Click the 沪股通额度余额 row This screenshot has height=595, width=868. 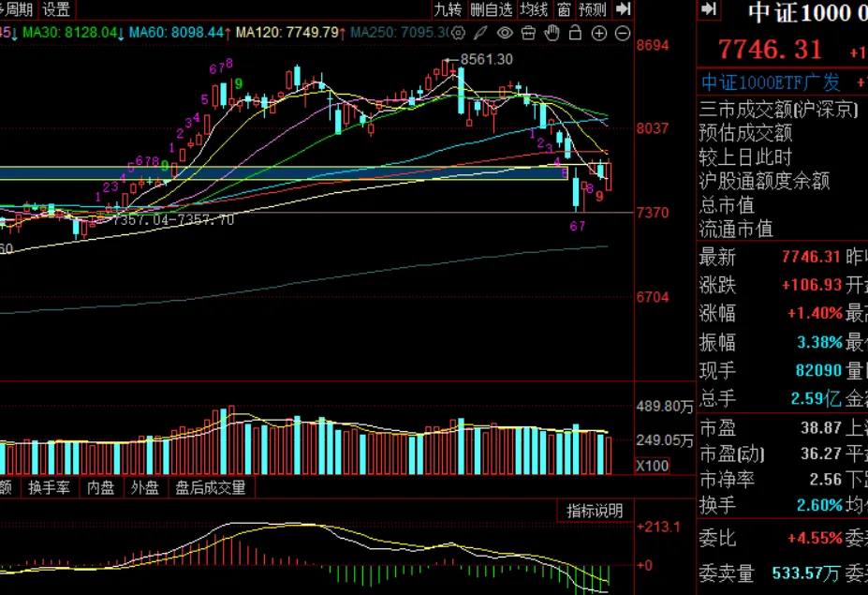764,181
